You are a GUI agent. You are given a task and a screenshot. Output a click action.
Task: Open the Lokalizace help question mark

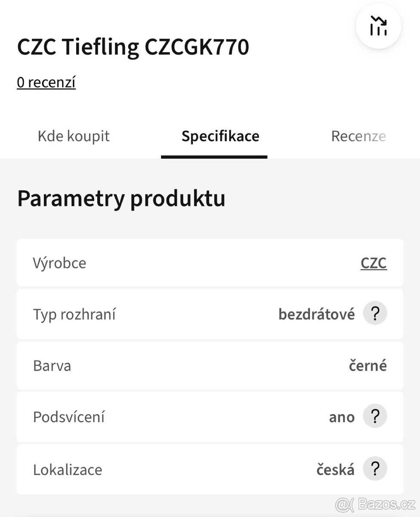(x=375, y=469)
